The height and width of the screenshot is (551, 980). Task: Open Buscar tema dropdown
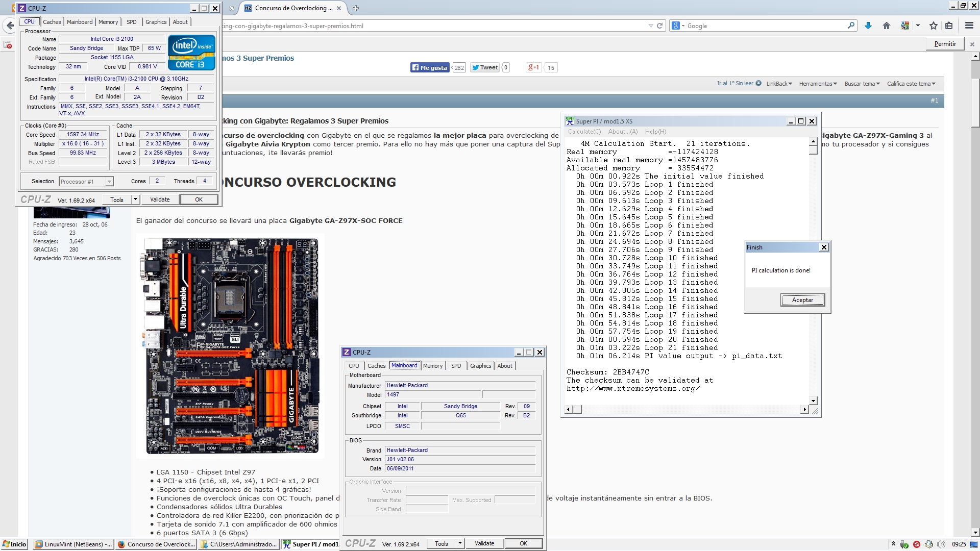coord(862,84)
